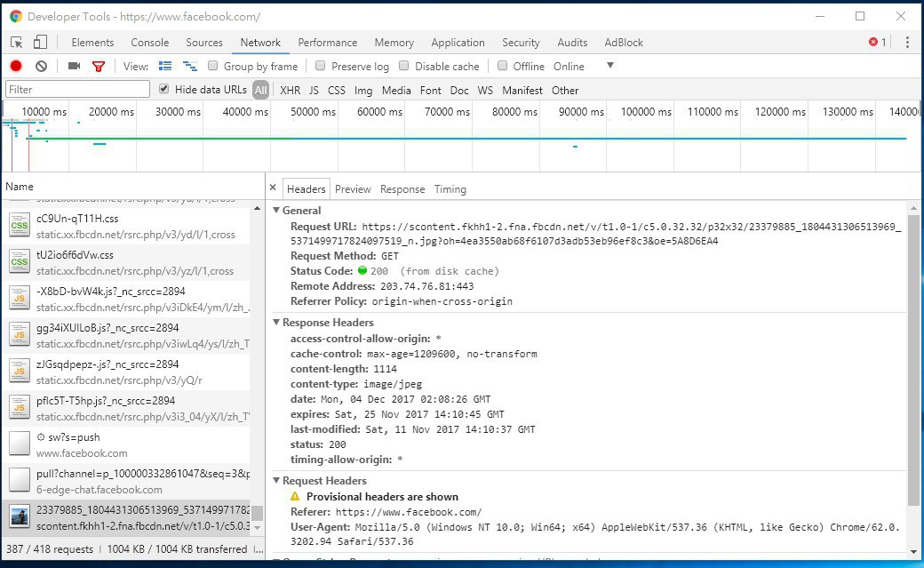The width and height of the screenshot is (924, 568).
Task: Collapse the General section
Action: click(276, 211)
